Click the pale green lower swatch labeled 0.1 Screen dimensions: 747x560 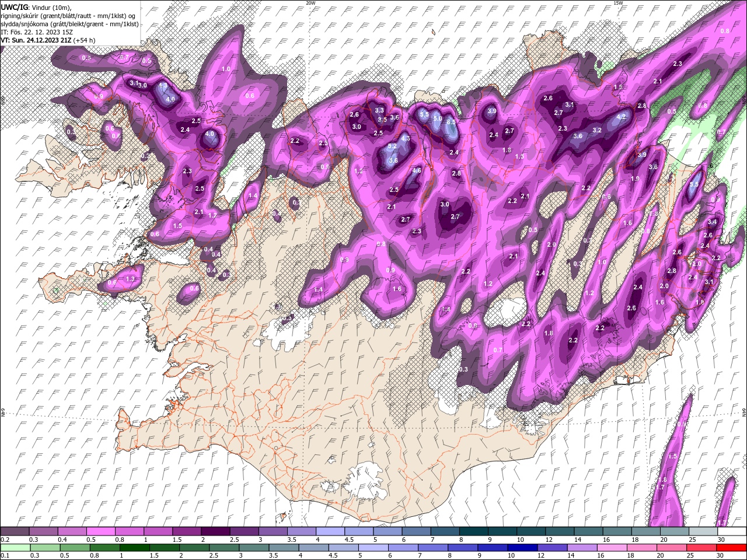pos(15,548)
